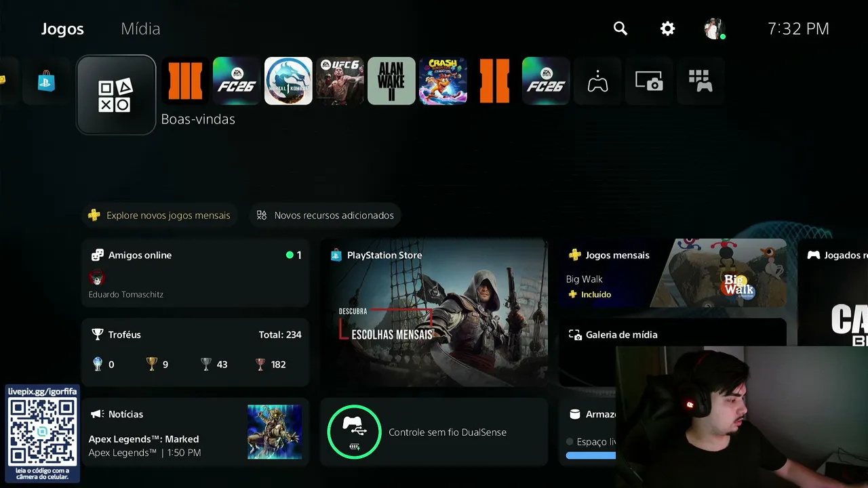The height and width of the screenshot is (488, 868).
Task: Open the Big Walk game artwork
Action: click(x=719, y=272)
